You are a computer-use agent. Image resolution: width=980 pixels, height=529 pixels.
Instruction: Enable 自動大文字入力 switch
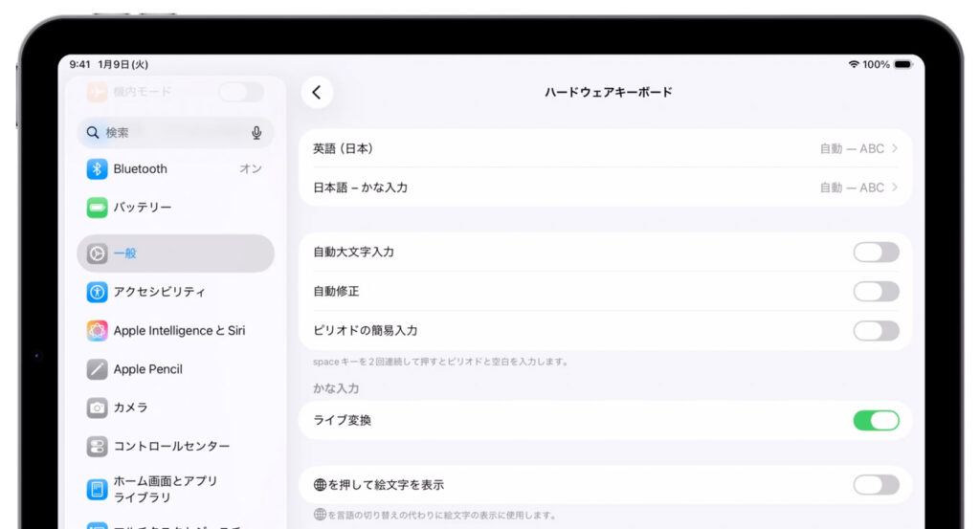click(877, 253)
